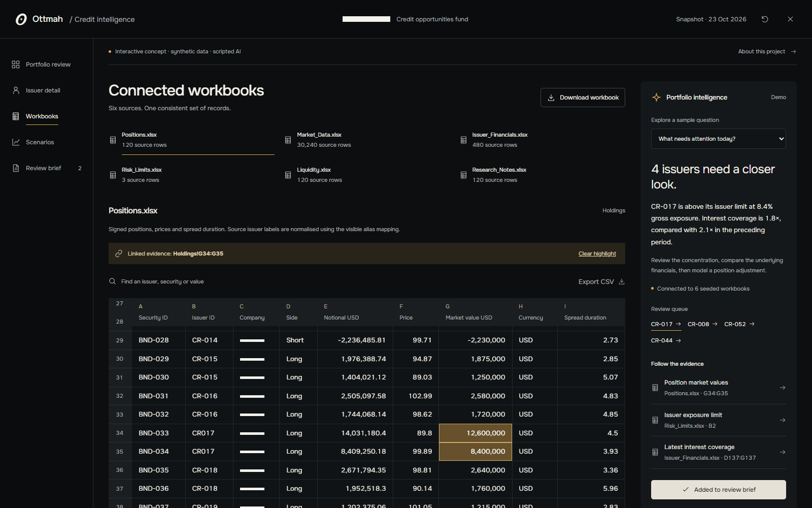Select highlighted cell 8,400,000
Viewport: 812px width, 508px height.
click(475, 451)
